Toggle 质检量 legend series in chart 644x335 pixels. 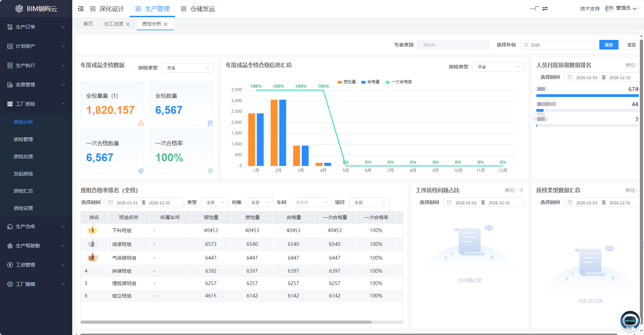pos(347,82)
